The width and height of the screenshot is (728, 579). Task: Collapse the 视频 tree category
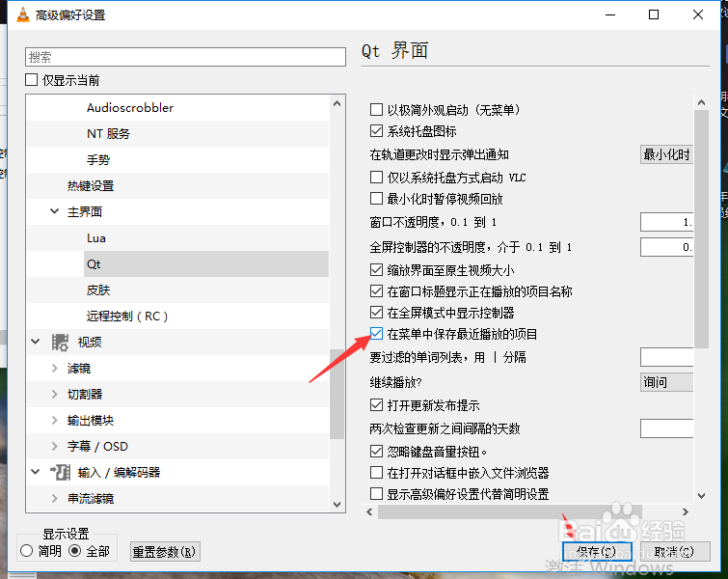pos(36,342)
